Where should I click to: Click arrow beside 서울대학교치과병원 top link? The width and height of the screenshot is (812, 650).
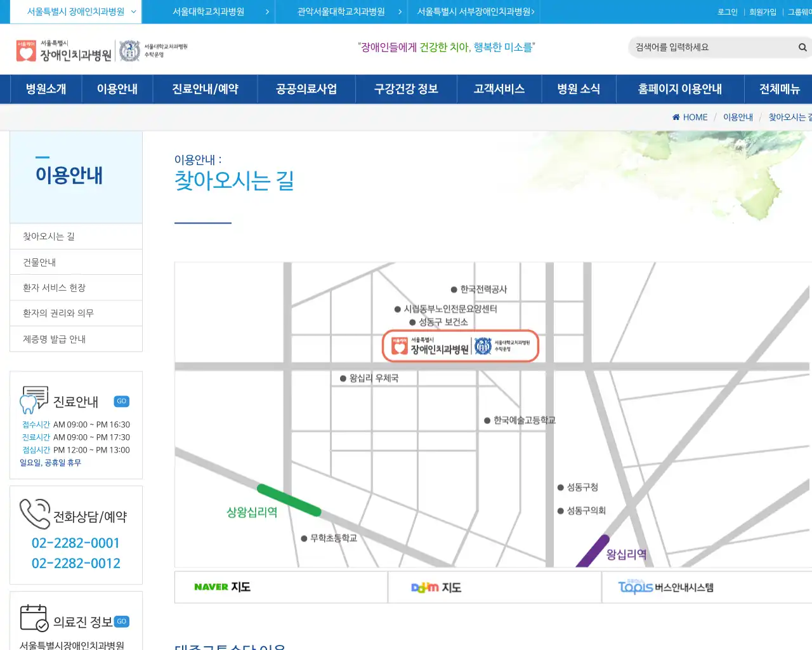point(267,11)
